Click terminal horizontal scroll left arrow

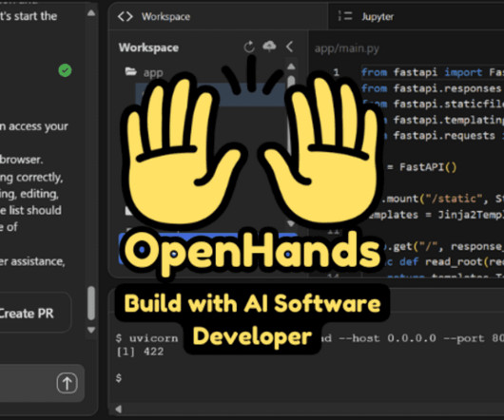[118, 409]
